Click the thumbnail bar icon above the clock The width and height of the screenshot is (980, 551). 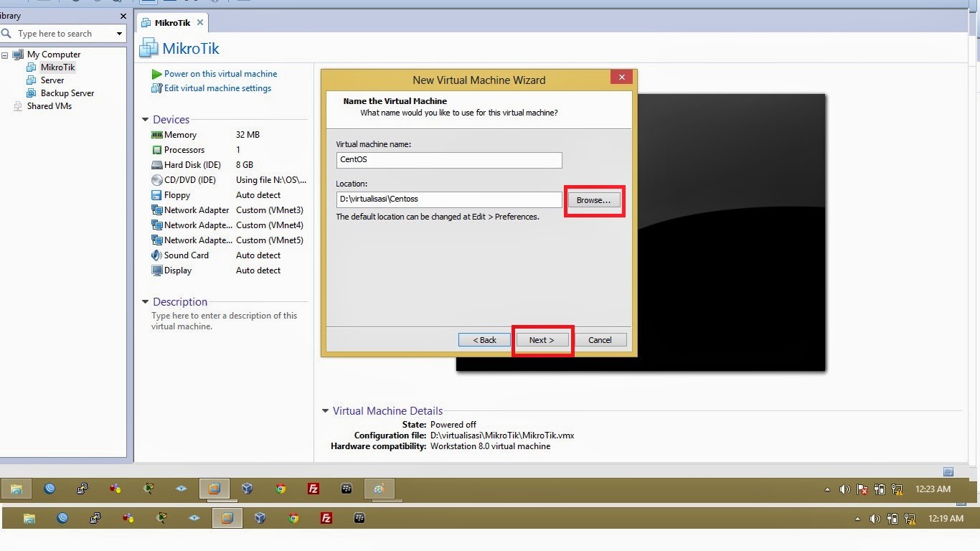(948, 471)
